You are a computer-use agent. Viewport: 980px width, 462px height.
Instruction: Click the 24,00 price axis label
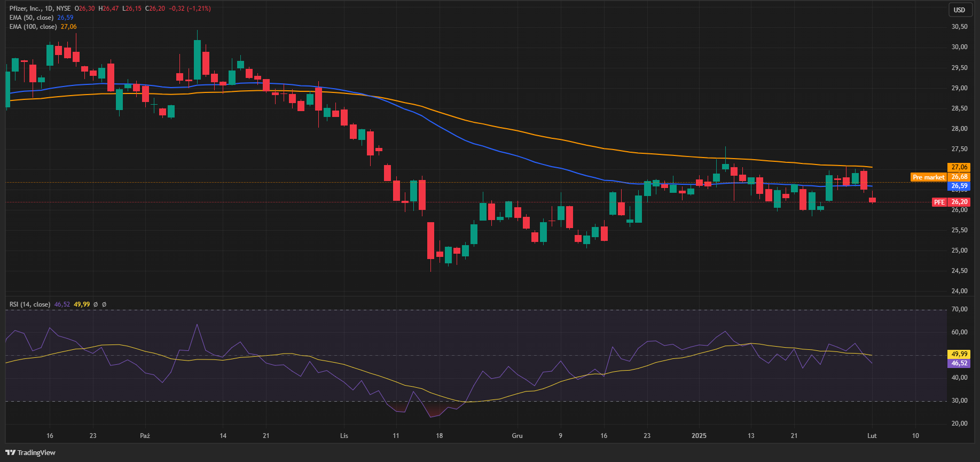(x=959, y=291)
